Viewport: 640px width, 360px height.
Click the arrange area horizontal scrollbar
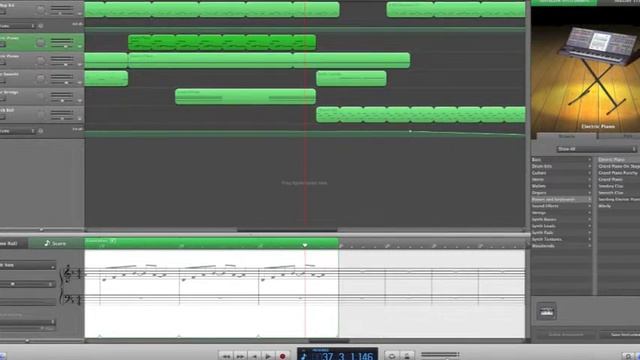(287, 230)
